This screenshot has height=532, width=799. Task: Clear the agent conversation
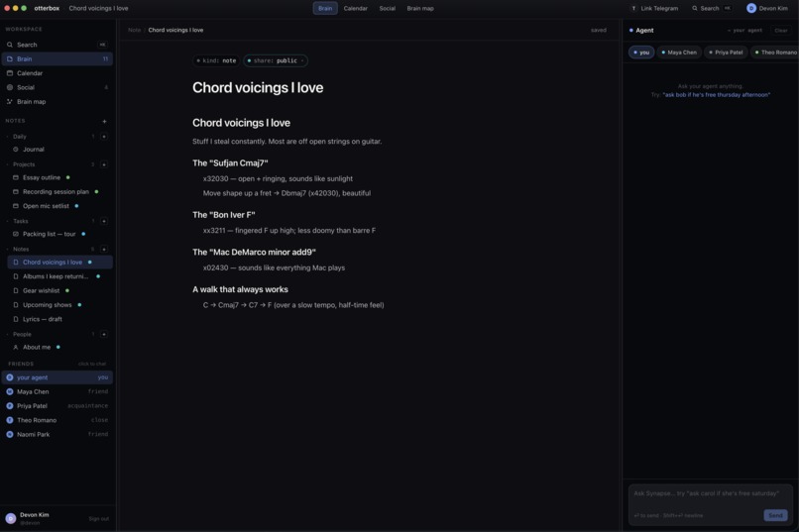tap(780, 31)
